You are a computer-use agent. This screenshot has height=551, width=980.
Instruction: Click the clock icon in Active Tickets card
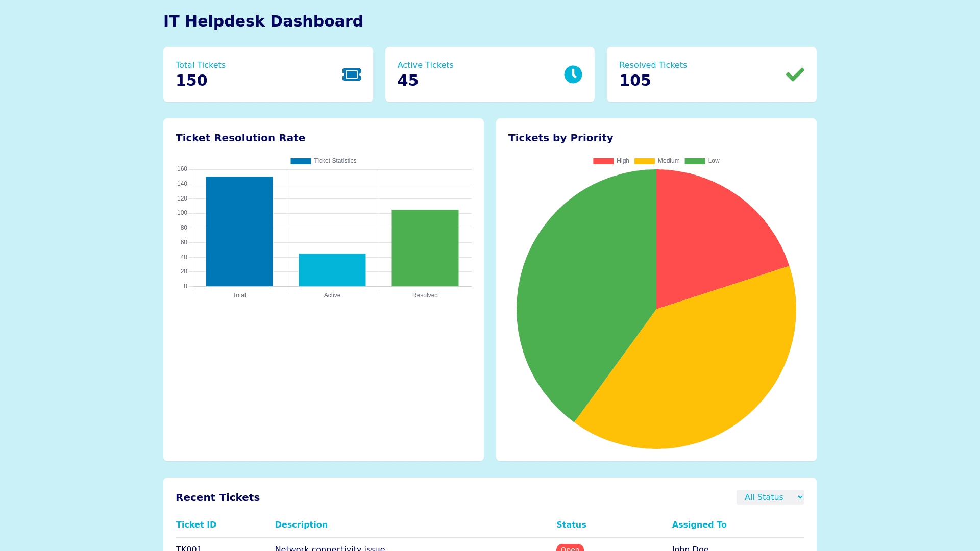[573, 74]
